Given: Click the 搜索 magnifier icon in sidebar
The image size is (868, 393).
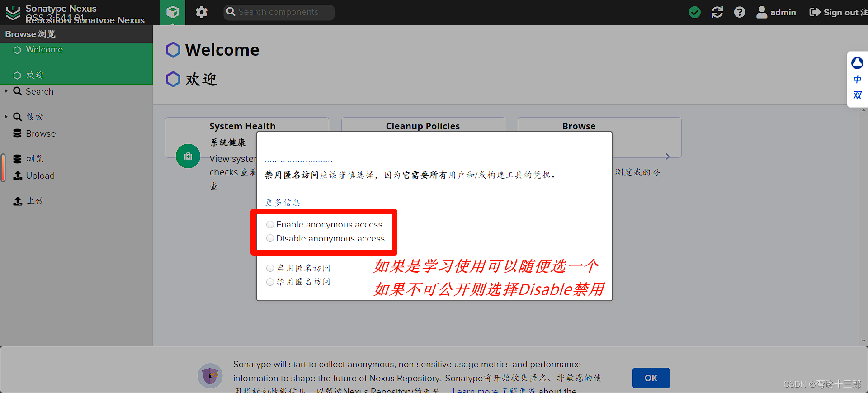Looking at the screenshot, I should 18,117.
